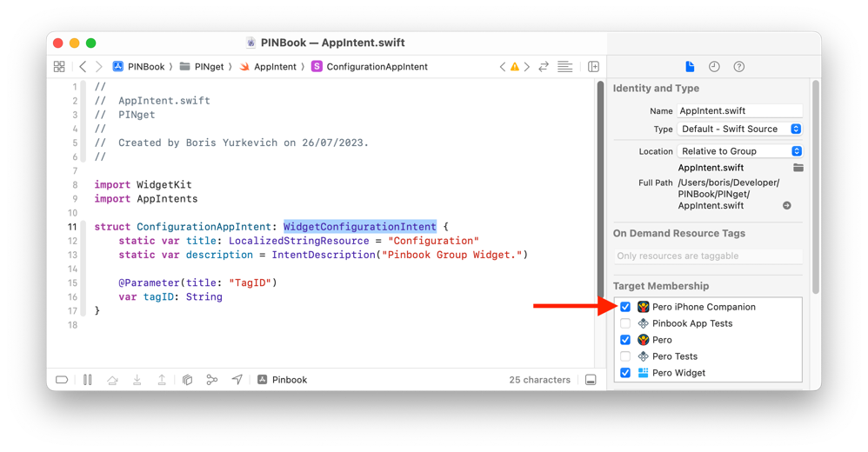The height and width of the screenshot is (452, 868).
Task: Open the related items grid menu
Action: pyautogui.click(x=59, y=66)
